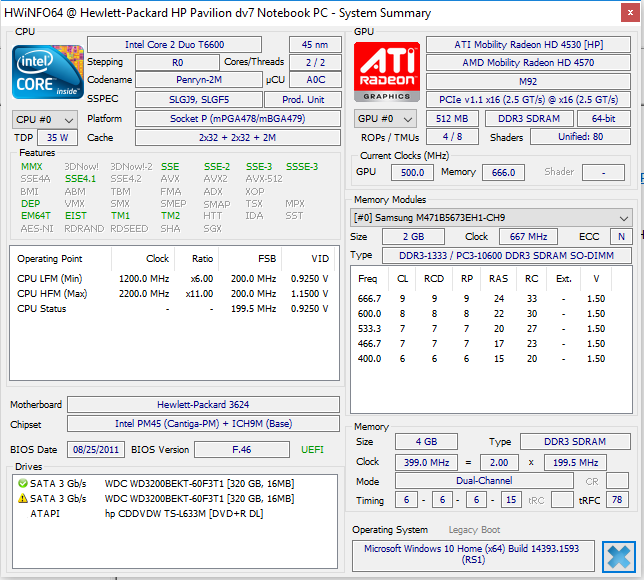Click the 2x32 + 2x32 + 2M cache field
This screenshot has width=644, height=580.
(238, 138)
